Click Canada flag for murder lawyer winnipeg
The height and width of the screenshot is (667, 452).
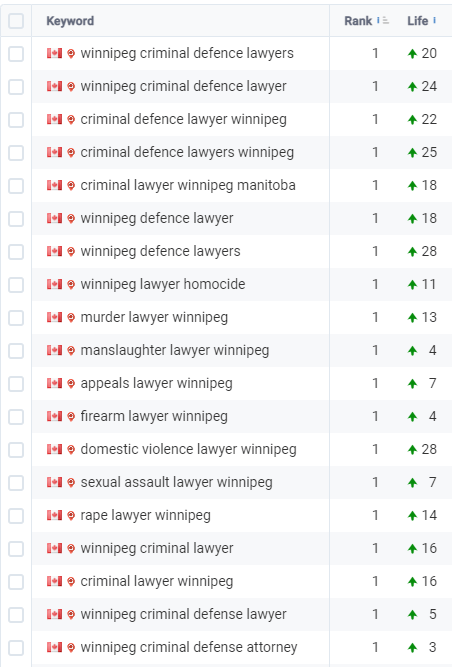pos(54,317)
